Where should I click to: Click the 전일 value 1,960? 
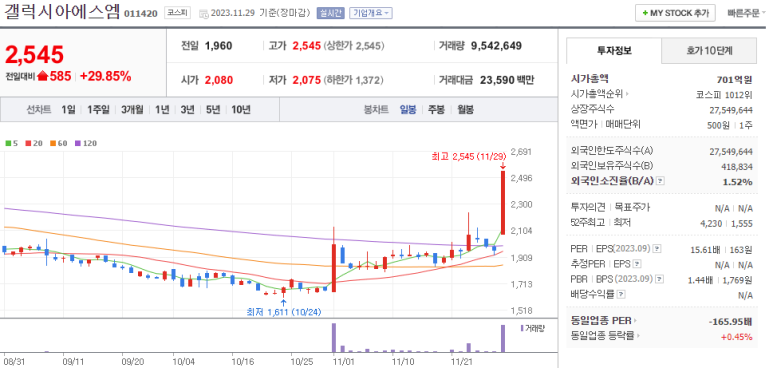(218, 46)
